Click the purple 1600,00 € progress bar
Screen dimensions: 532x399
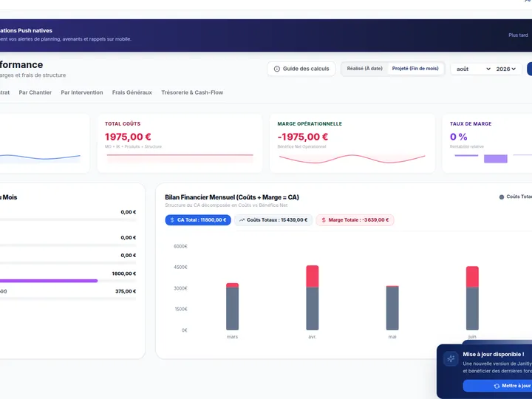tap(49, 281)
